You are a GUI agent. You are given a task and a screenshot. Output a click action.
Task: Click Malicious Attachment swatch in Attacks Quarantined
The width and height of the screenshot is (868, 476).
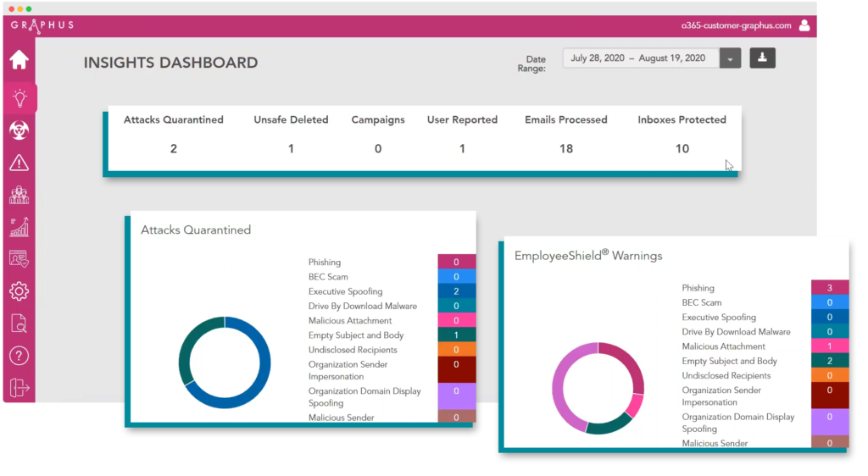[457, 320]
